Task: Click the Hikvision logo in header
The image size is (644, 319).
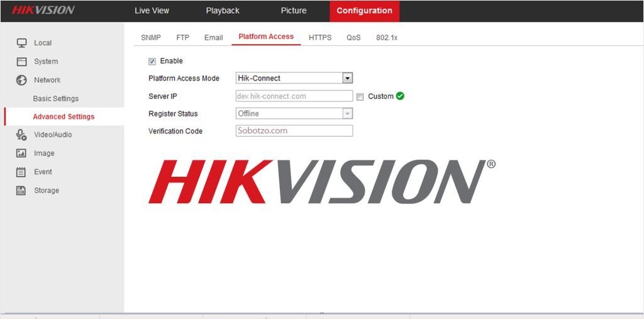Action: pos(43,10)
